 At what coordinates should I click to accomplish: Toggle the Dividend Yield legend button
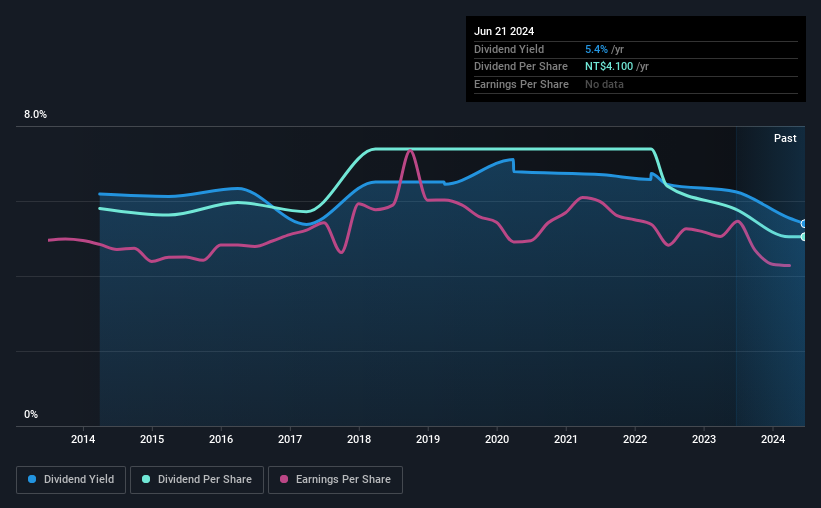pos(71,480)
